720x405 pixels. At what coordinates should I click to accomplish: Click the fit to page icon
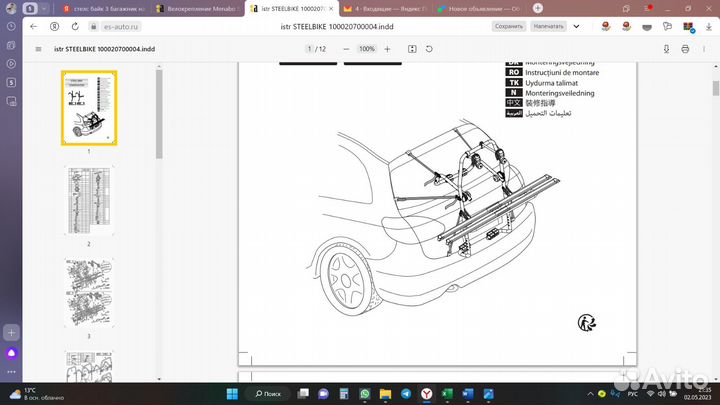tap(412, 48)
